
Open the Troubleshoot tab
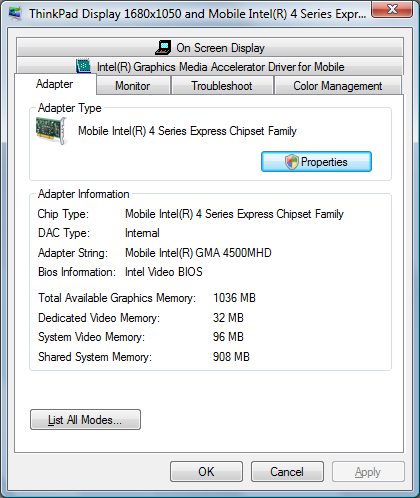222,86
